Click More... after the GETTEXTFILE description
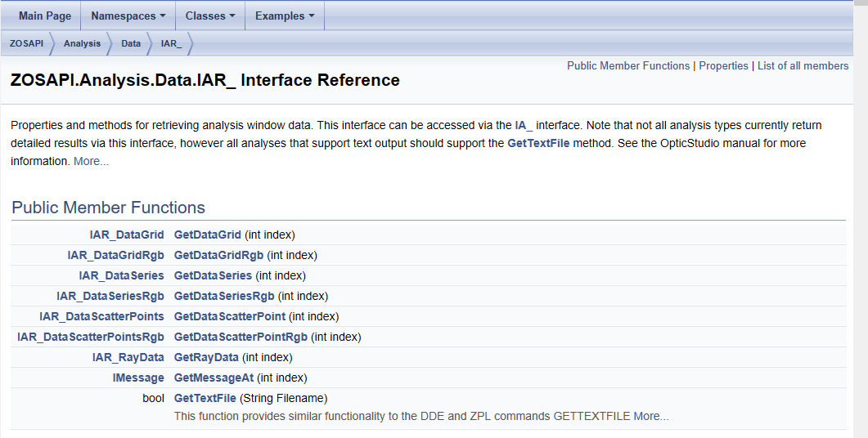This screenshot has width=868, height=438. [x=651, y=417]
